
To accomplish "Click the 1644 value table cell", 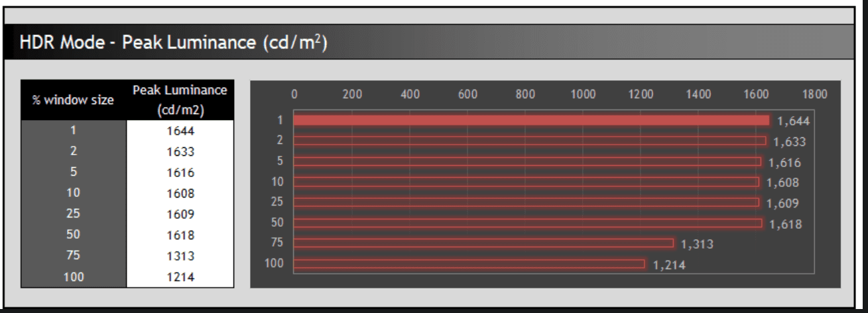I will point(180,131).
